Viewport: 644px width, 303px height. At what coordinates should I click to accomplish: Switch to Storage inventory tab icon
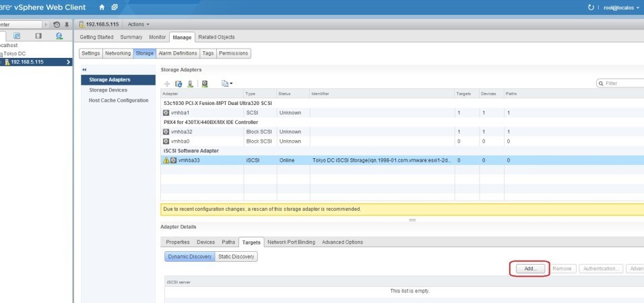pos(38,36)
